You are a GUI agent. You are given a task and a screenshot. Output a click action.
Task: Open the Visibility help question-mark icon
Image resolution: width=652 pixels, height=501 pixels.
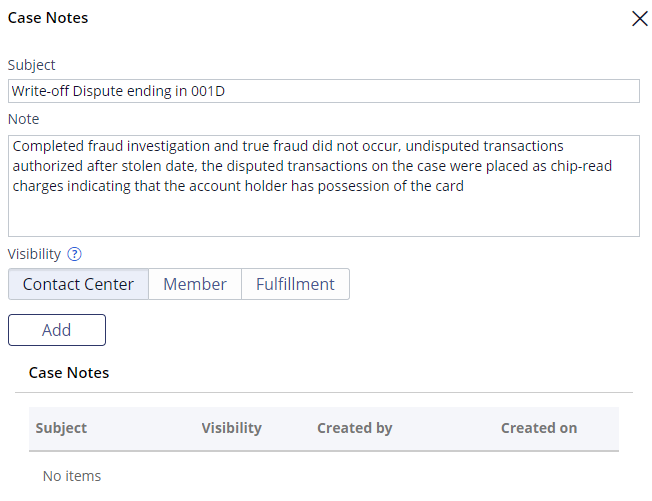[74, 254]
